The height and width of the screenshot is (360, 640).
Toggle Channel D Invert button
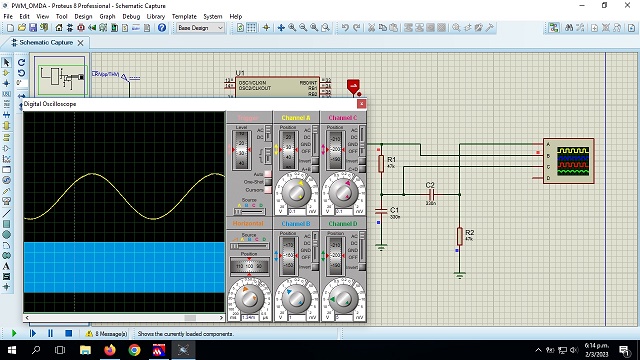pos(362,267)
